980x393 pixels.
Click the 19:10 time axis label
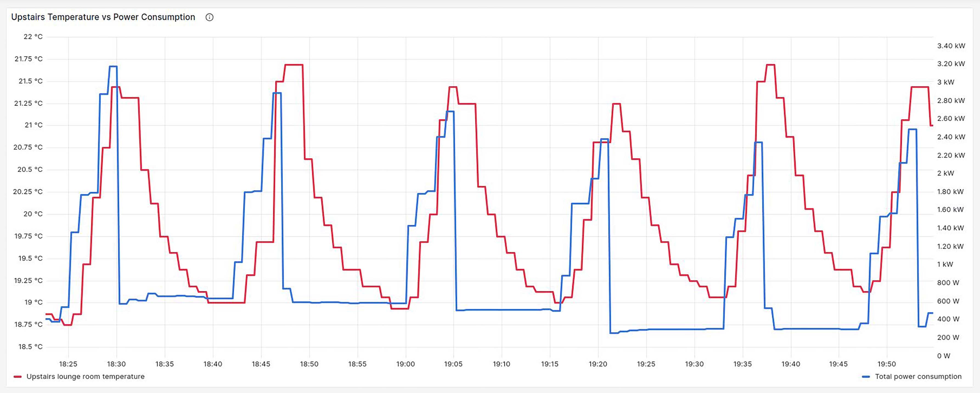point(502,364)
